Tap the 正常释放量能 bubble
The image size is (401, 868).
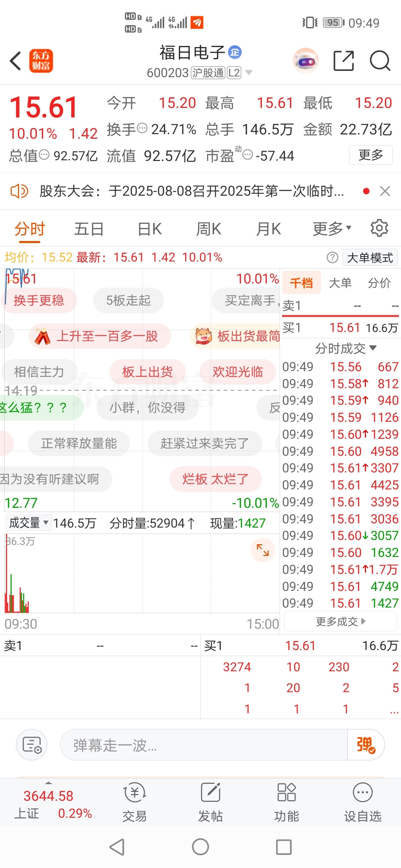(79, 443)
